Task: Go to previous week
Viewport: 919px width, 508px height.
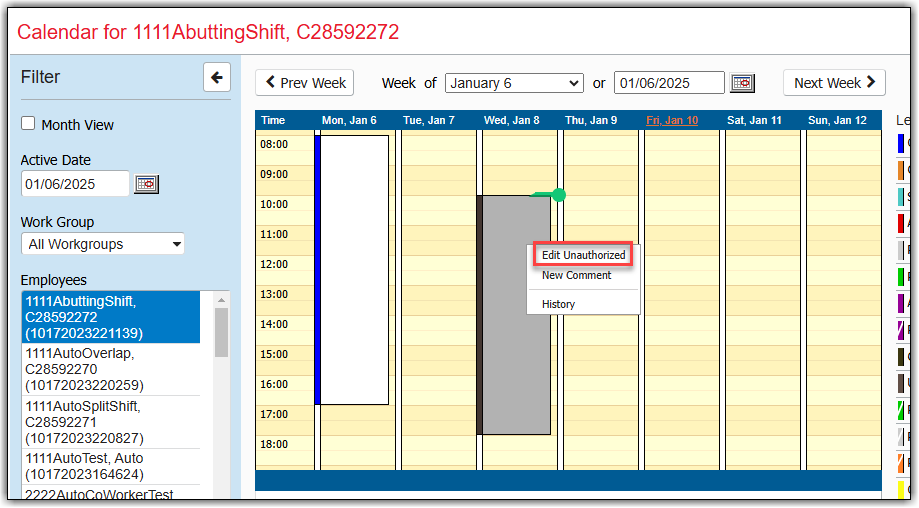Action: [306, 83]
